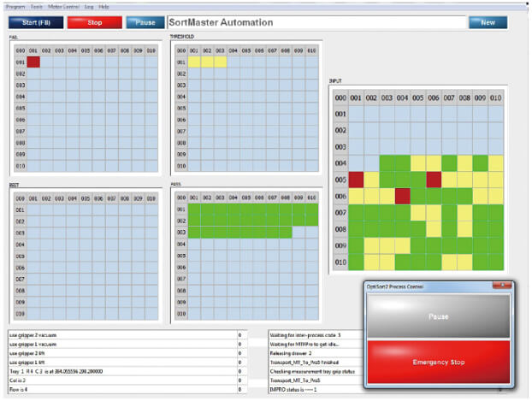Open the Program menu
The image size is (532, 401).
[15, 7]
